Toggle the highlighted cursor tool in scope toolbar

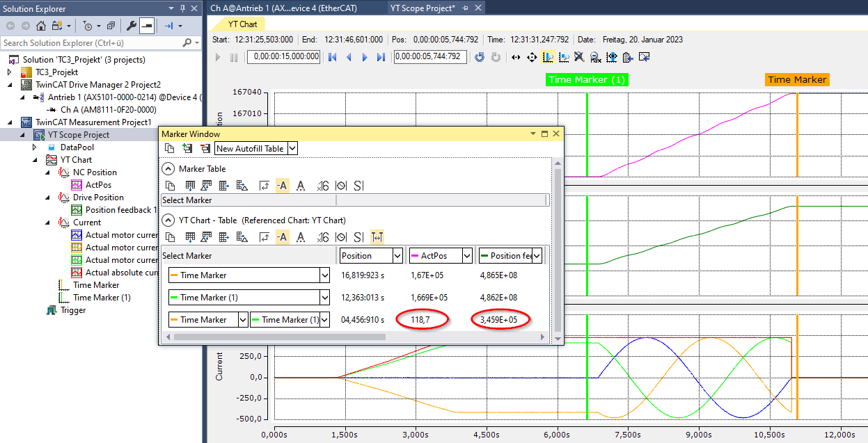548,57
